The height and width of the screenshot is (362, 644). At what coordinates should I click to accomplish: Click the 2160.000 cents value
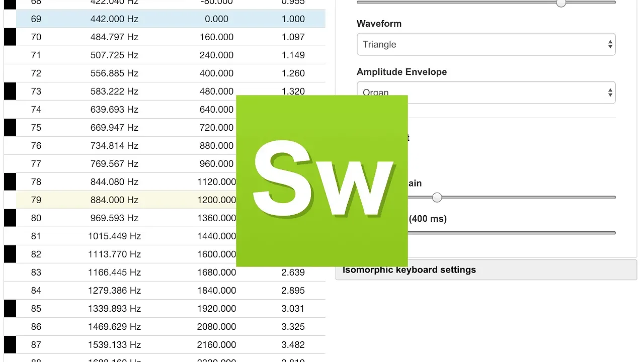pyautogui.click(x=216, y=345)
